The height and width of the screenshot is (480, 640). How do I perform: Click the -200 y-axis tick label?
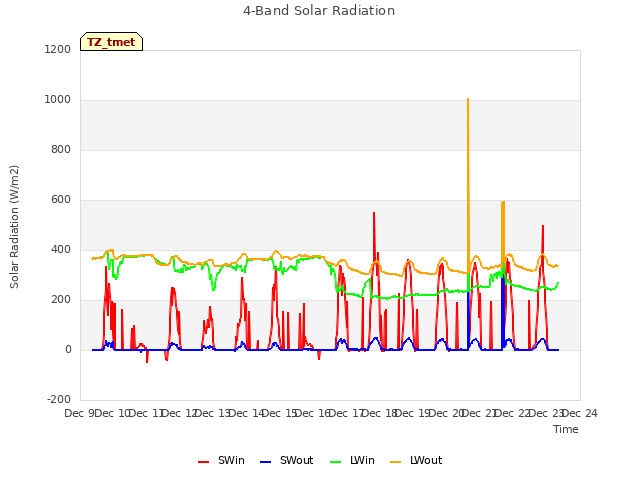pos(59,399)
